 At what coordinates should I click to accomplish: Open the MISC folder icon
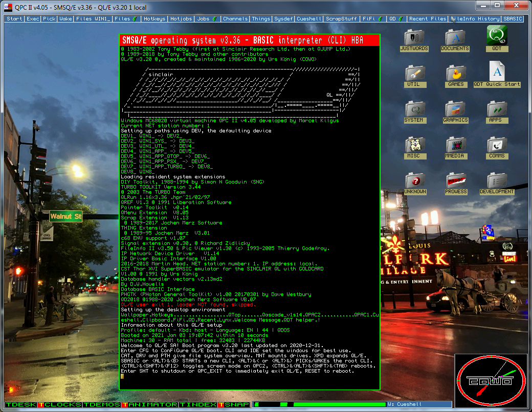tap(414, 148)
